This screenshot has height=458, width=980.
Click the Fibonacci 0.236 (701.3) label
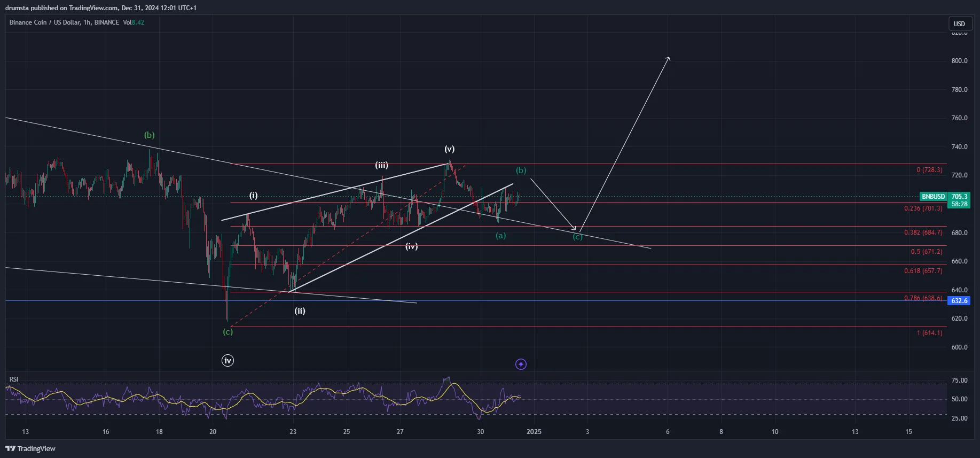(x=923, y=208)
